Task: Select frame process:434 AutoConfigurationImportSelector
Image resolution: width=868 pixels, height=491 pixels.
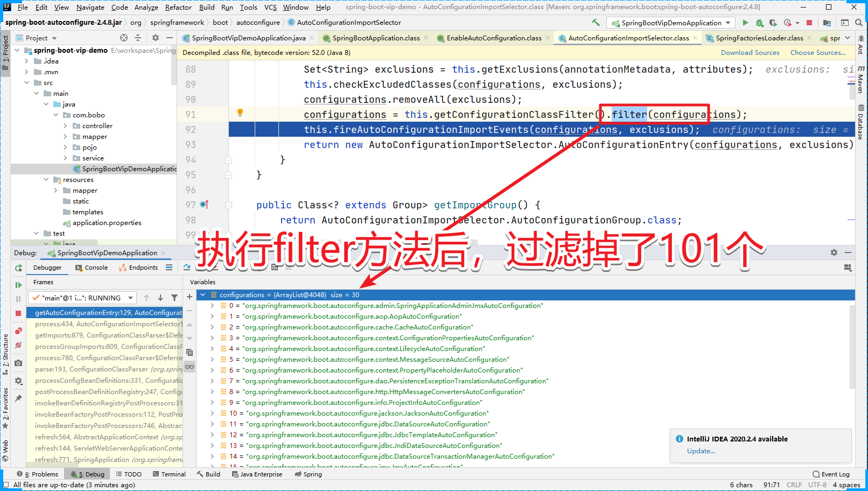Action: pos(104,324)
